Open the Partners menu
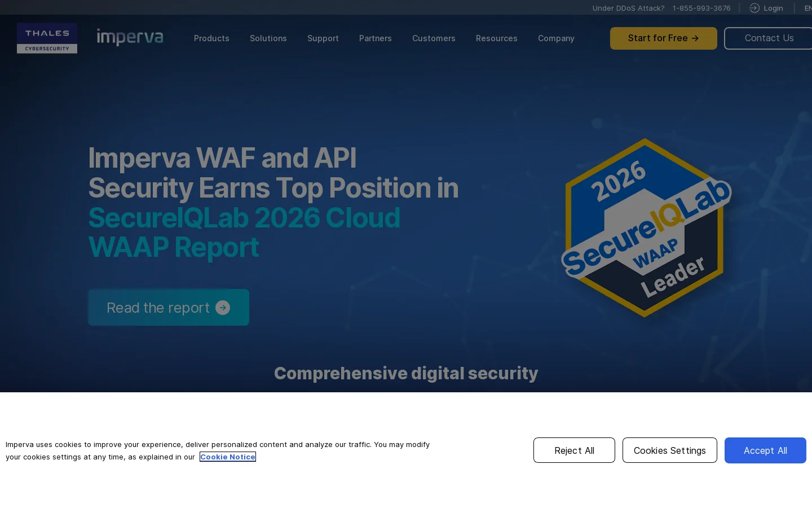Viewport: 812px width, 508px height. coord(376,38)
